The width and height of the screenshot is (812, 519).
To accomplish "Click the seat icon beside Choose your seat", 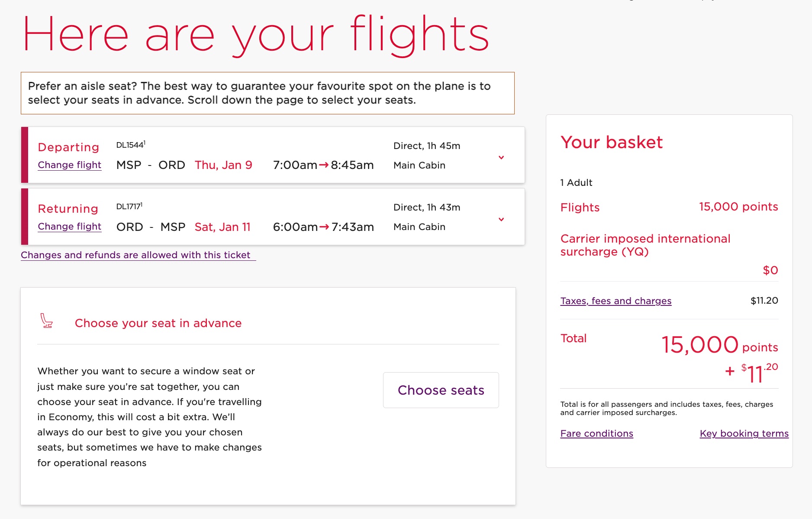I will coord(47,321).
